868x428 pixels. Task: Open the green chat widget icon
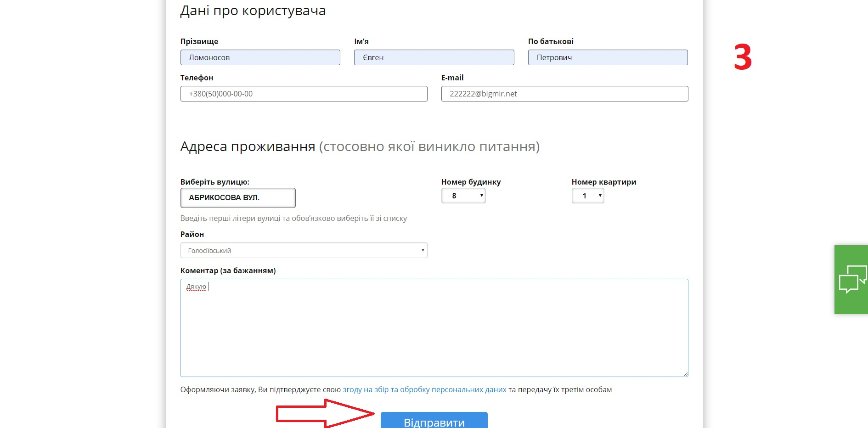pyautogui.click(x=851, y=279)
